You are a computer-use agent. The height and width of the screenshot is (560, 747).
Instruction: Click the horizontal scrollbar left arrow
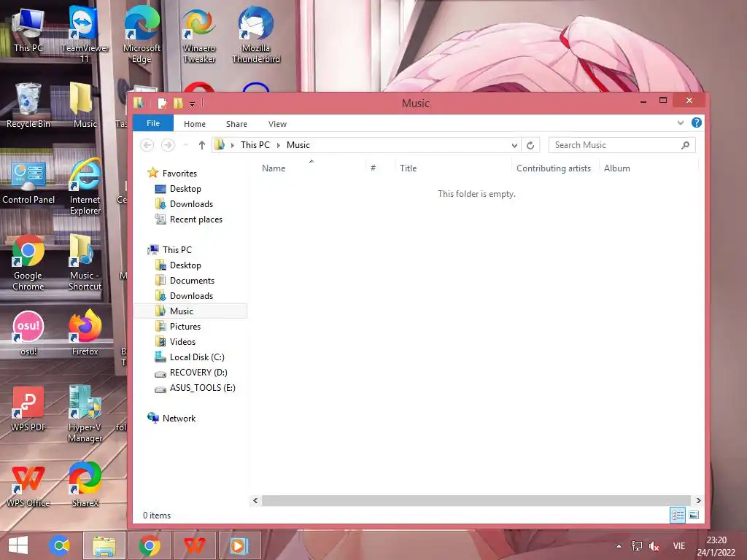tap(255, 500)
